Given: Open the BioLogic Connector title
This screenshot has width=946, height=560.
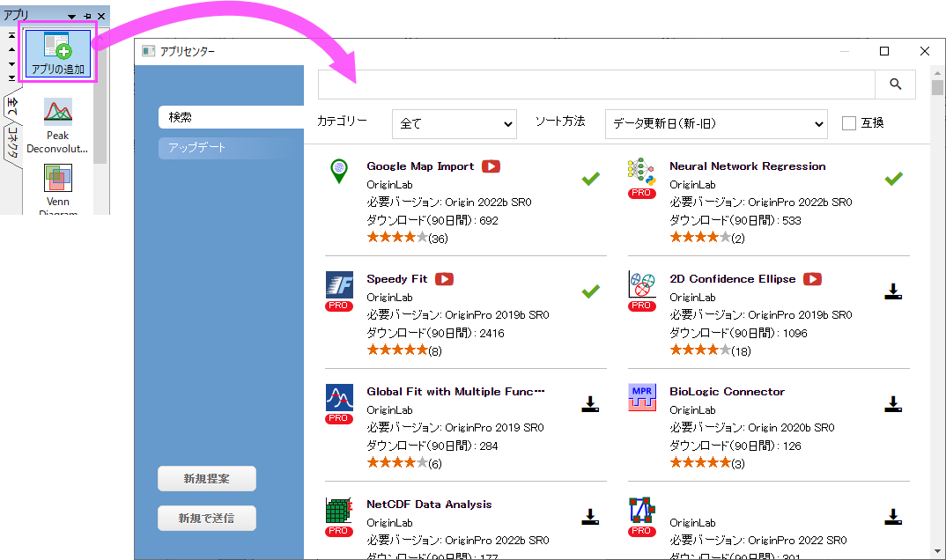Looking at the screenshot, I should point(727,392).
